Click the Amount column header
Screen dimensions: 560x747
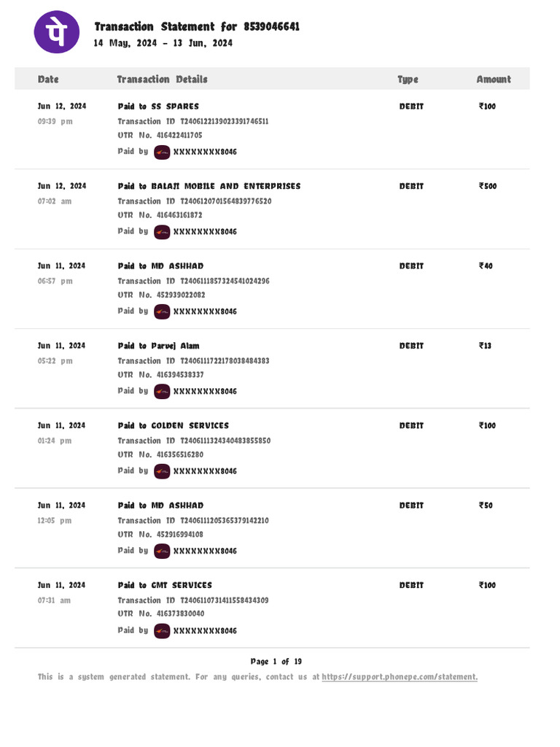point(494,80)
